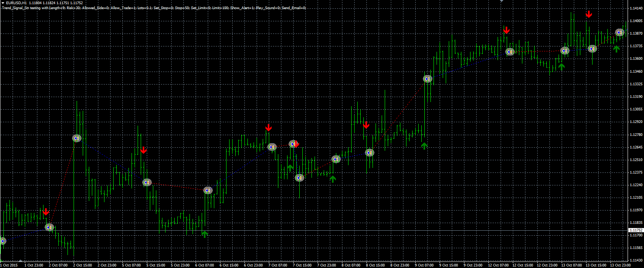Viewport: 644px width, 268px height.
Task: Click the trade marker at the 2 Oct 15:00 spike
Action: (x=77, y=138)
